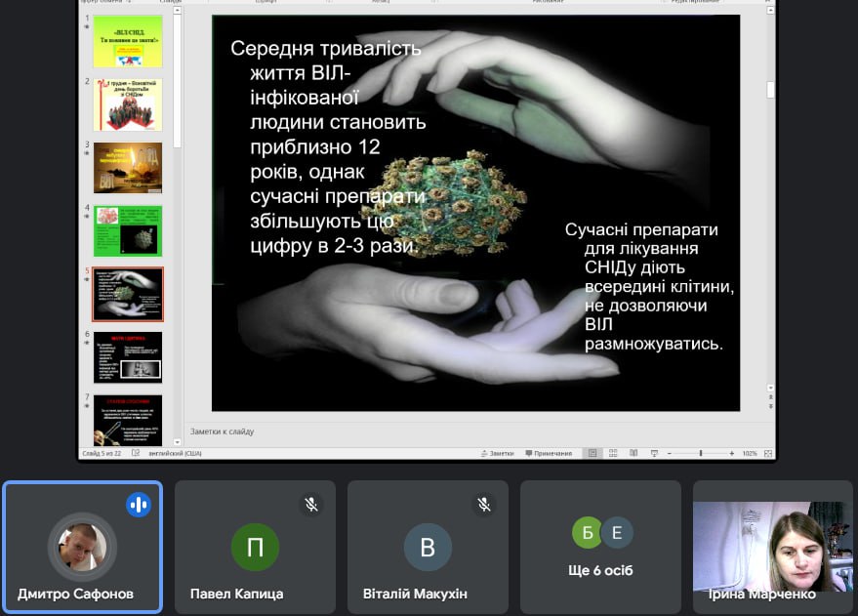
Task: Click Дмитро Сафонов speaking indicator icon
Action: coord(139,505)
